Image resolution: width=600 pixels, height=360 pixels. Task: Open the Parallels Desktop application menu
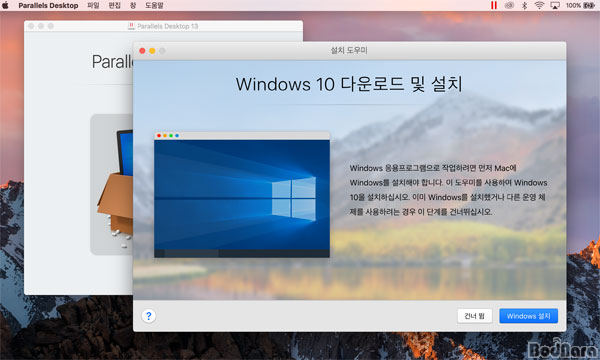pyautogui.click(x=48, y=5)
